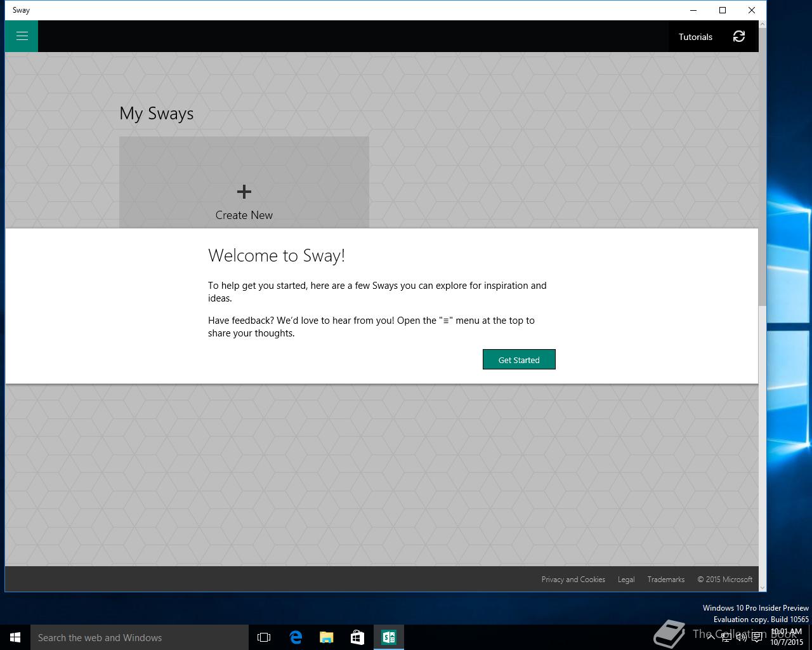This screenshot has width=812, height=650.
Task: Click the scrollbar down arrow
Action: pos(763,588)
